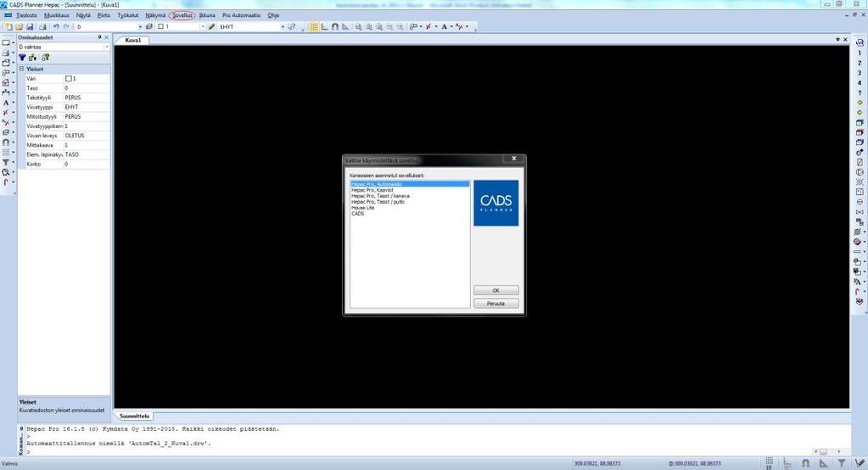This screenshot has height=470, width=868.
Task: Open a file with the folder icon
Action: click(x=19, y=26)
